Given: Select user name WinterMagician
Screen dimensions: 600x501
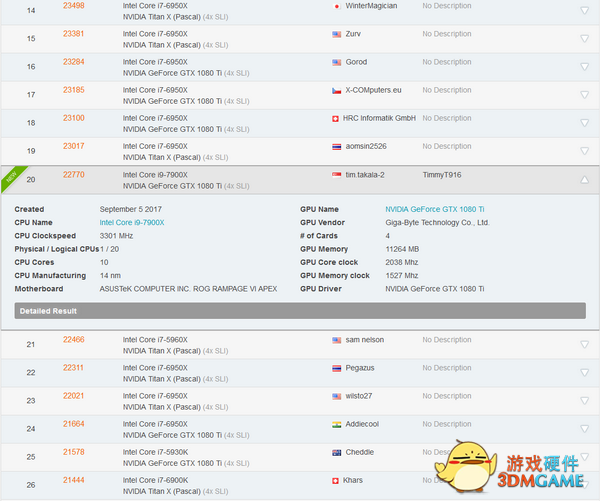Looking at the screenshot, I should [371, 6].
